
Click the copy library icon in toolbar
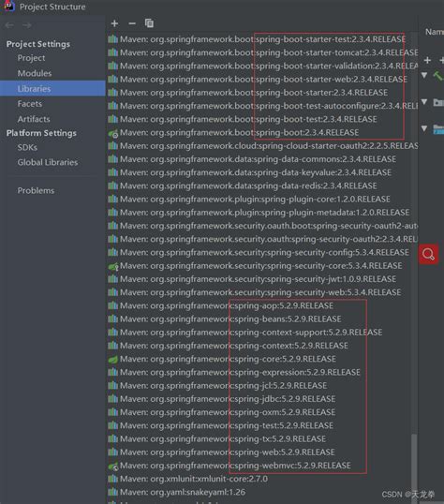click(x=149, y=23)
